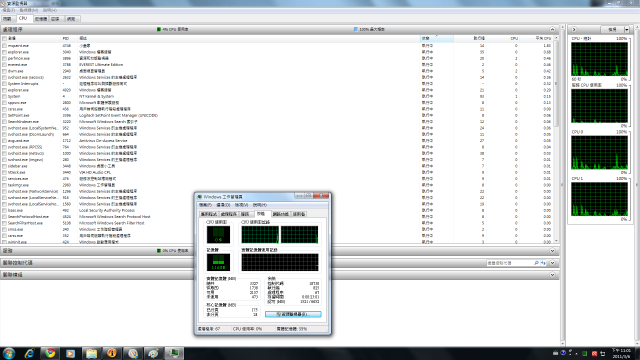Image resolution: width=640 pixels, height=360 pixels.
Task: Launch Internet Explorer from the taskbar
Action: point(29,353)
